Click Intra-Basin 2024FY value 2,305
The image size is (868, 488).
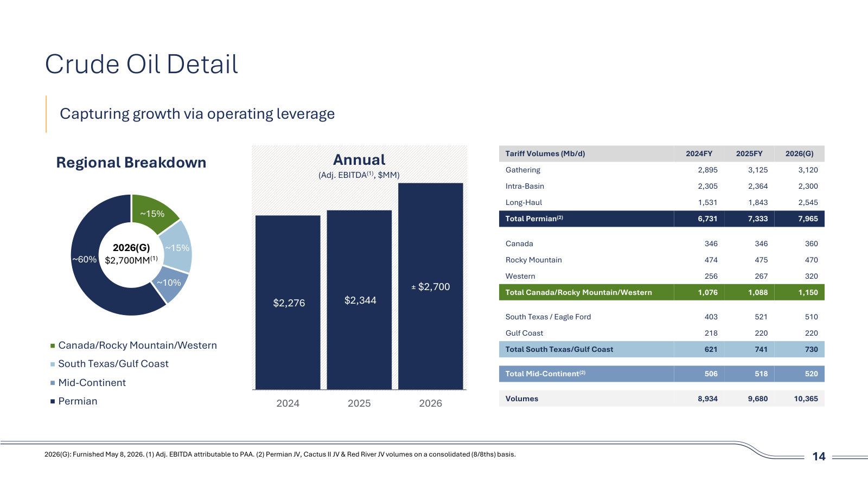pyautogui.click(x=707, y=186)
